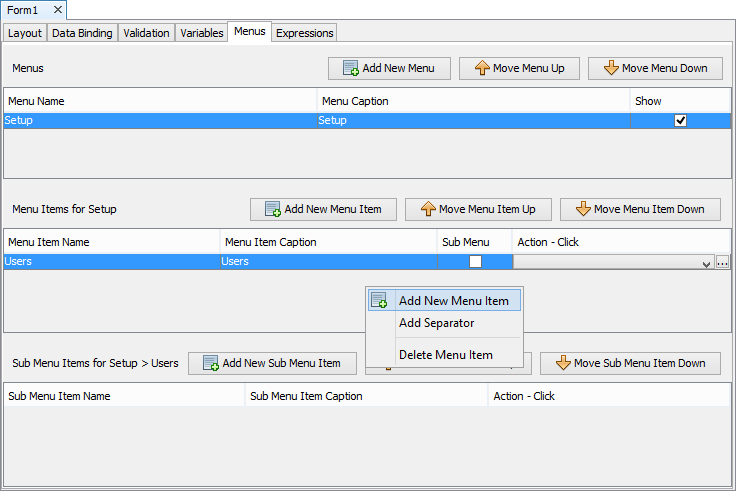Select the Setup row in Menus table
736x491 pixels.
click(x=160, y=120)
